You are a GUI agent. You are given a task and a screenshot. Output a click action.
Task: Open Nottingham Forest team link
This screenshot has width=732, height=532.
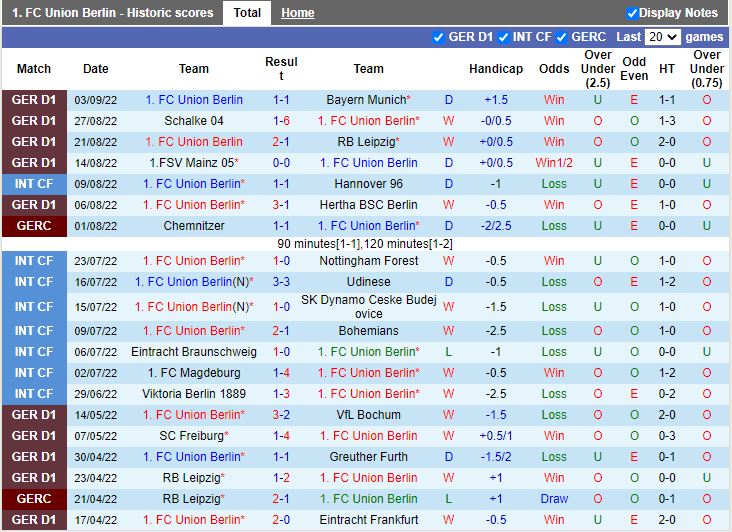coord(368,261)
